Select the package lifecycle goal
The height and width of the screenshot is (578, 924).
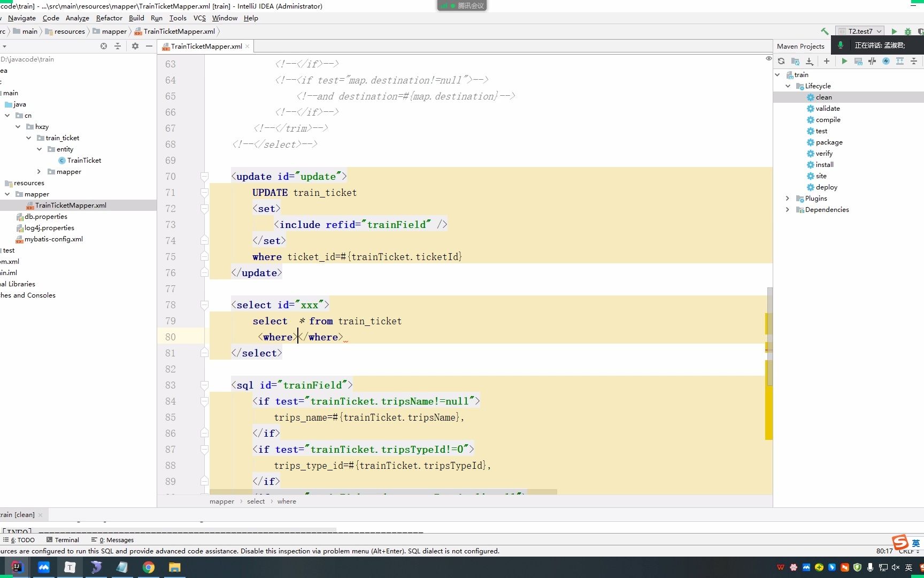829,142
